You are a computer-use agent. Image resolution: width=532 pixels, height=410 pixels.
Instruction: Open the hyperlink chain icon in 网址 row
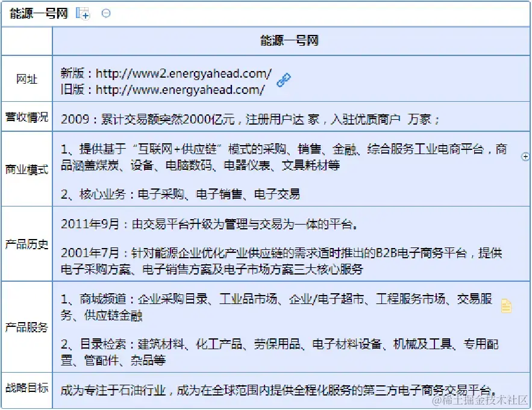point(284,80)
